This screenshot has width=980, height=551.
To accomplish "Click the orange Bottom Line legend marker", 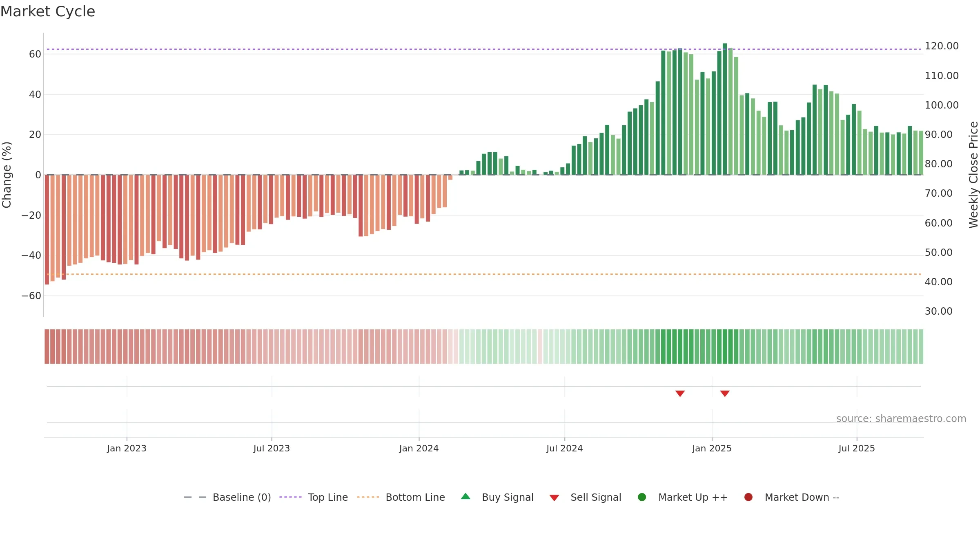I will coord(368,497).
